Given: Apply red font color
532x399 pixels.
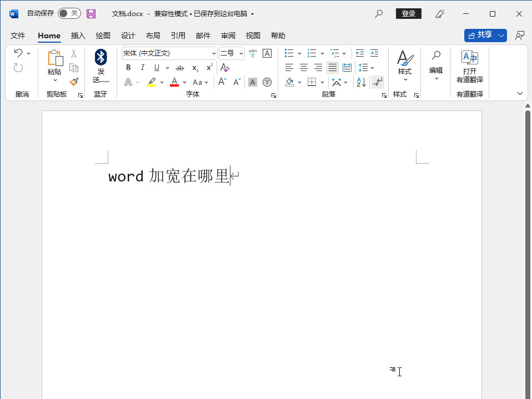Looking at the screenshot, I should click(174, 82).
